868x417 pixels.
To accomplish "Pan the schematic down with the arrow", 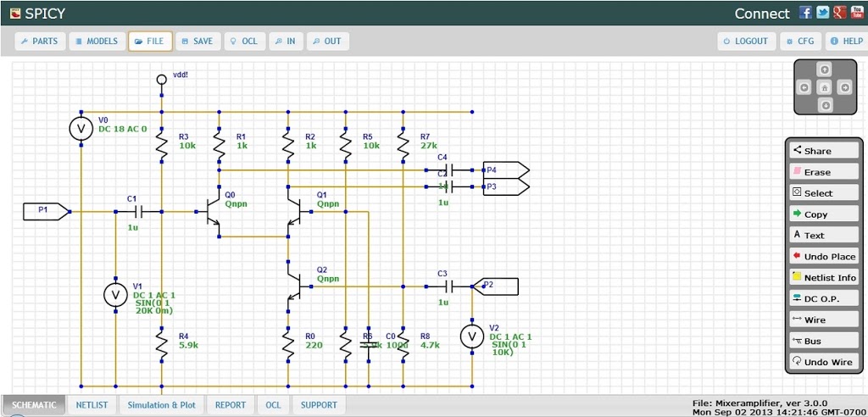I will 825,106.
